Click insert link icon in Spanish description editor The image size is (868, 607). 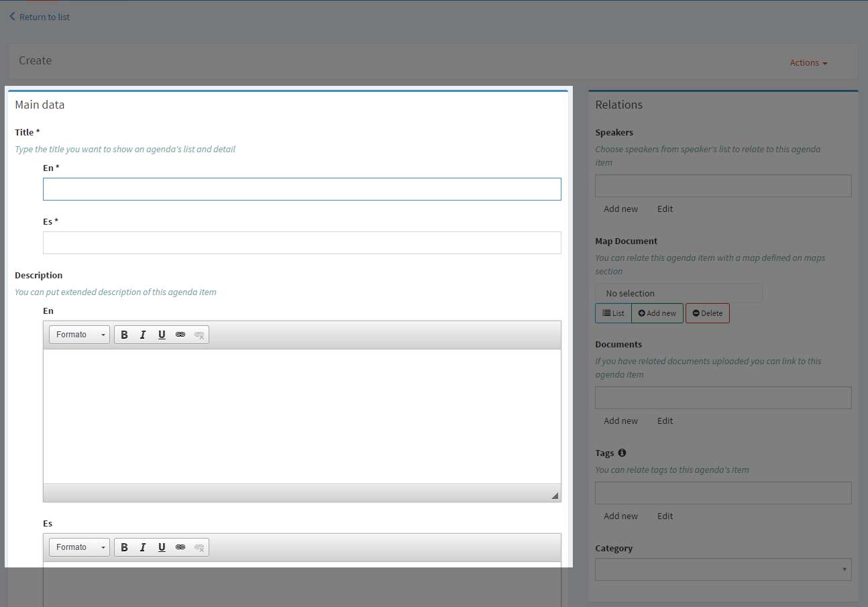tap(180, 547)
